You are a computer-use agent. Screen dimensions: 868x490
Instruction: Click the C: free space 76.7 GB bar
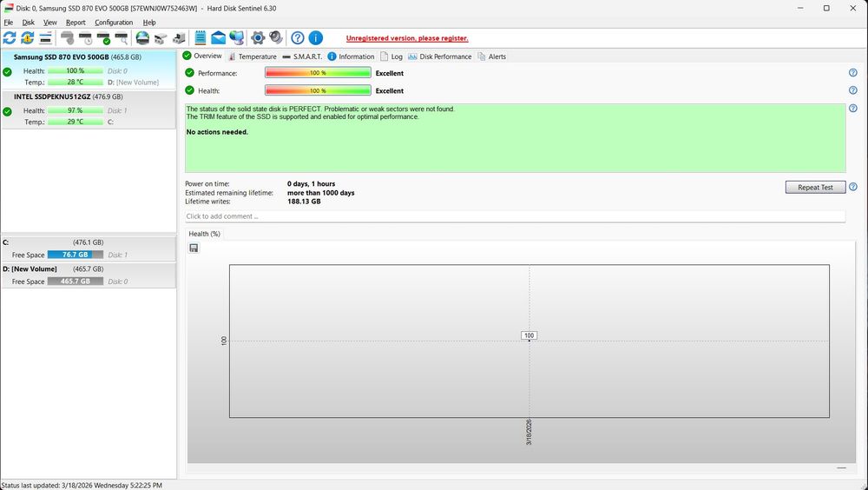[x=76, y=255]
